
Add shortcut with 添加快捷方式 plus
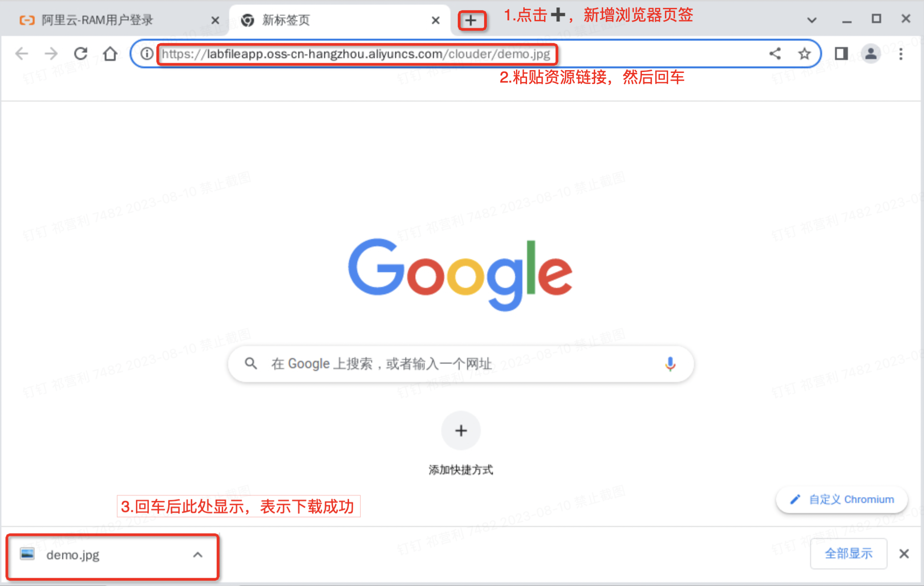pyautogui.click(x=461, y=431)
